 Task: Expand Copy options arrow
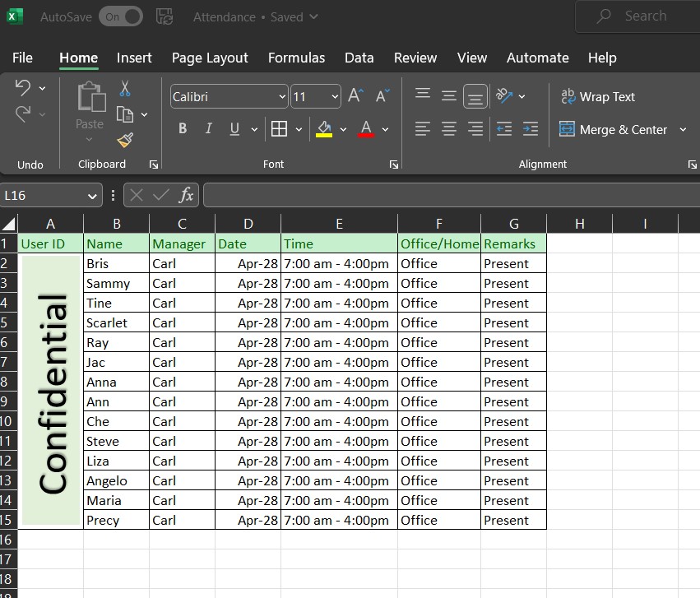[144, 114]
